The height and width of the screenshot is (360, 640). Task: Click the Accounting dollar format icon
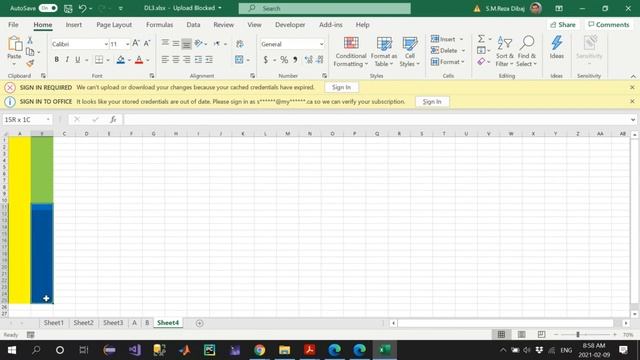(266, 60)
